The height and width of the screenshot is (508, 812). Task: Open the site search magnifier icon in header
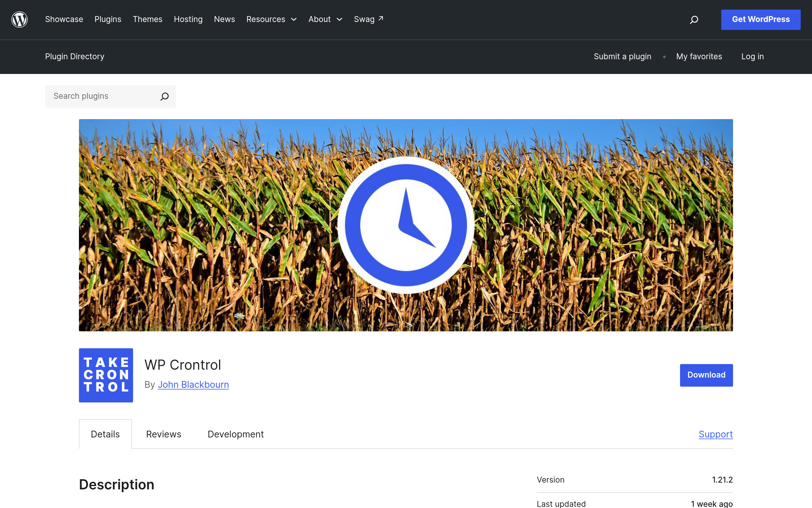(694, 20)
